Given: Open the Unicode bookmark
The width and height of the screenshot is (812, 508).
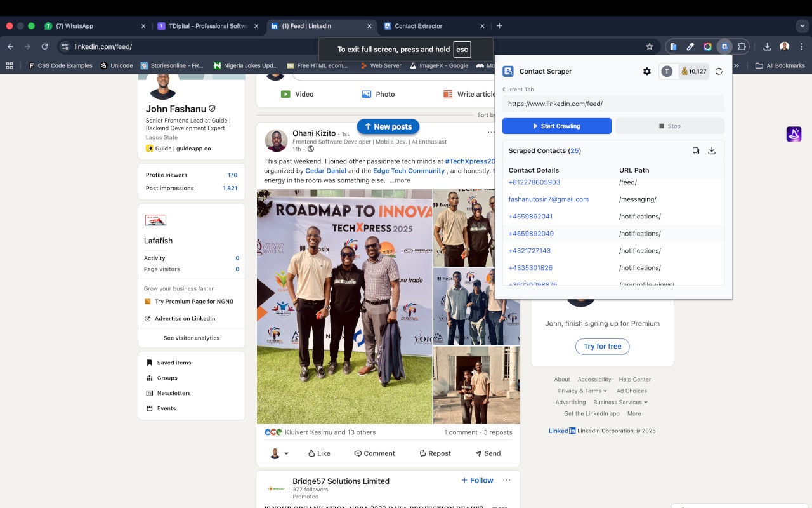Looking at the screenshot, I should coord(117,65).
